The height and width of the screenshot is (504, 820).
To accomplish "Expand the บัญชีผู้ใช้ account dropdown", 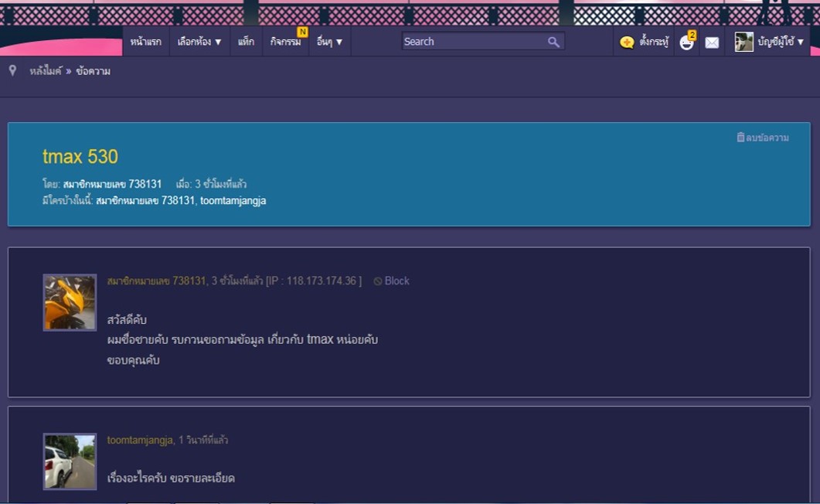I will point(781,42).
